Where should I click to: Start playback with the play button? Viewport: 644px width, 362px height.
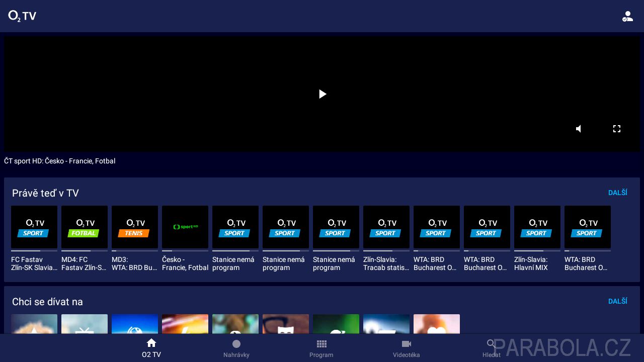click(x=323, y=94)
